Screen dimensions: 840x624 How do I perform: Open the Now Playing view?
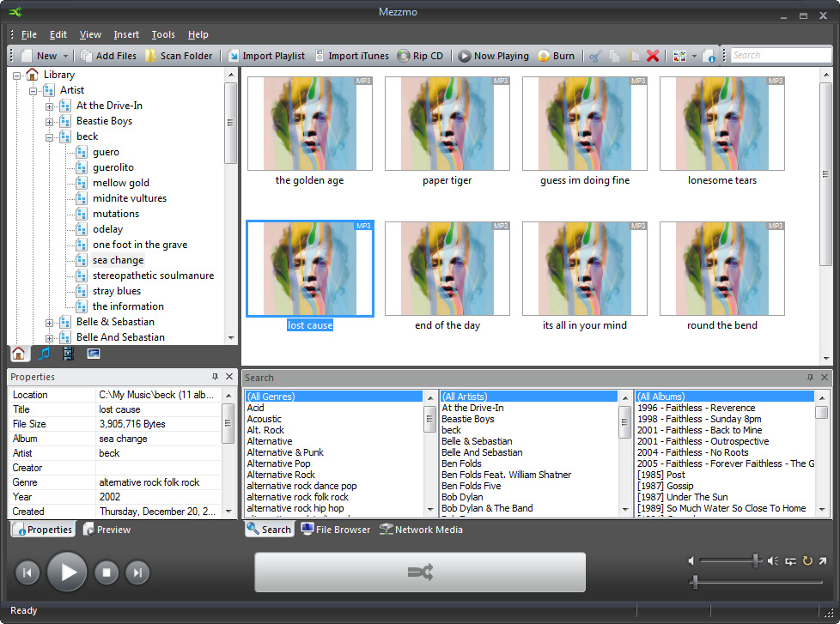[494, 56]
